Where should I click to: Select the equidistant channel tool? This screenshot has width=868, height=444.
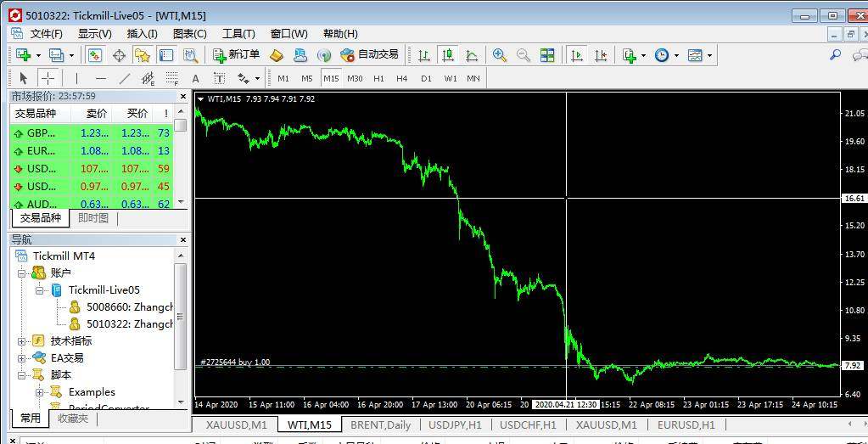tap(148, 78)
